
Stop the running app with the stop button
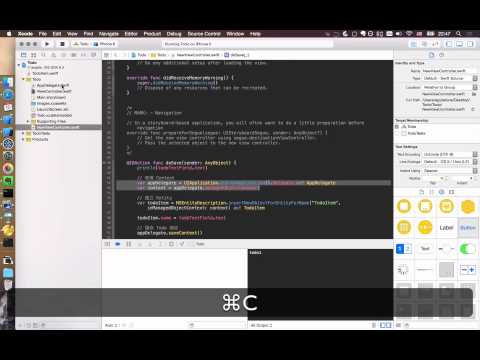point(62,44)
